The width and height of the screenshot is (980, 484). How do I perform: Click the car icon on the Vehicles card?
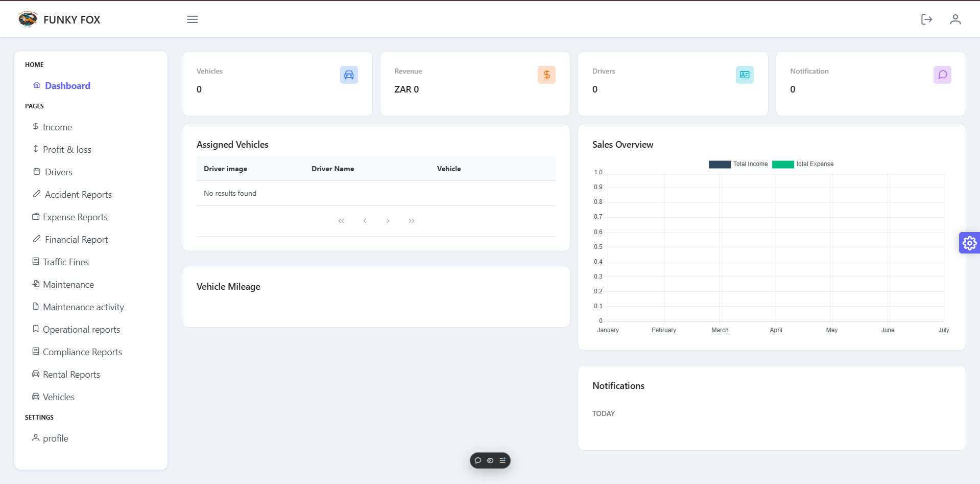point(349,75)
